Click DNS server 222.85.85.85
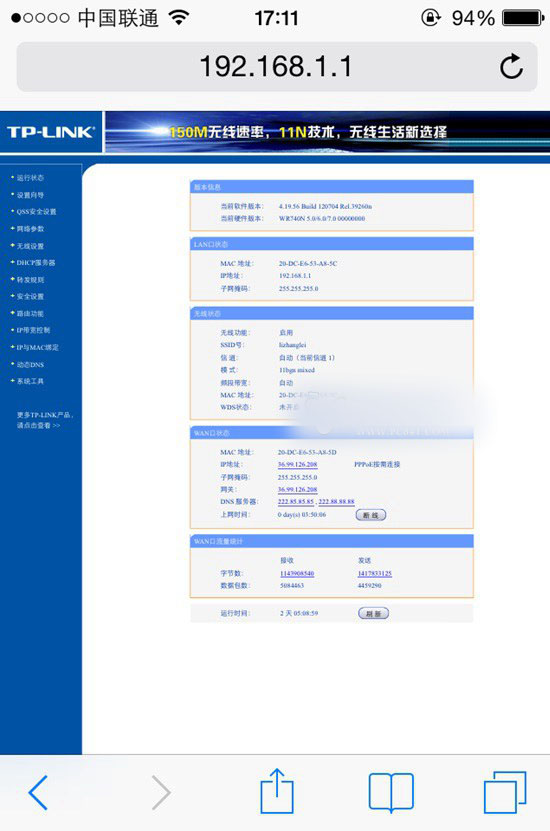 pyautogui.click(x=296, y=501)
